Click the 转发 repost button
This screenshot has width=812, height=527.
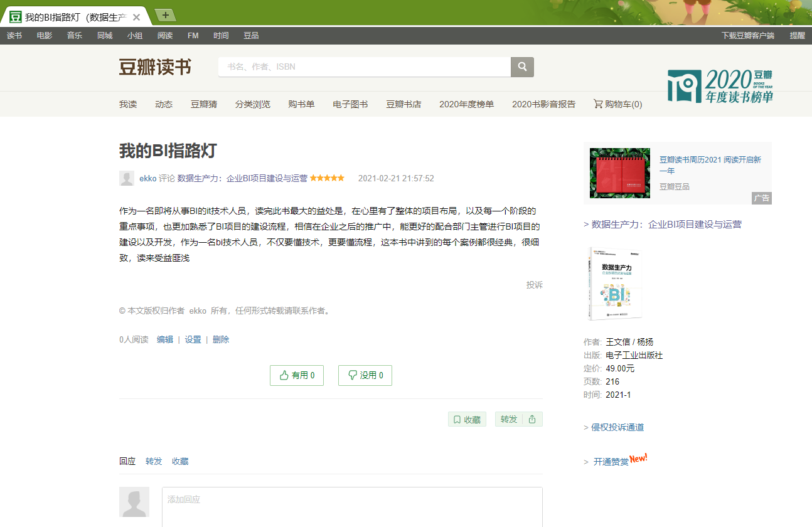tap(509, 419)
